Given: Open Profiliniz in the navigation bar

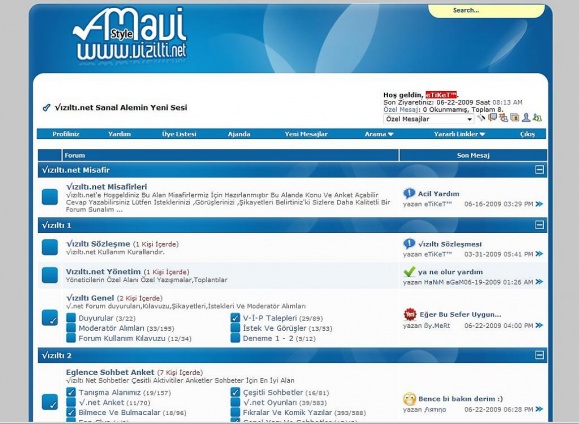Looking at the screenshot, I should [x=66, y=134].
